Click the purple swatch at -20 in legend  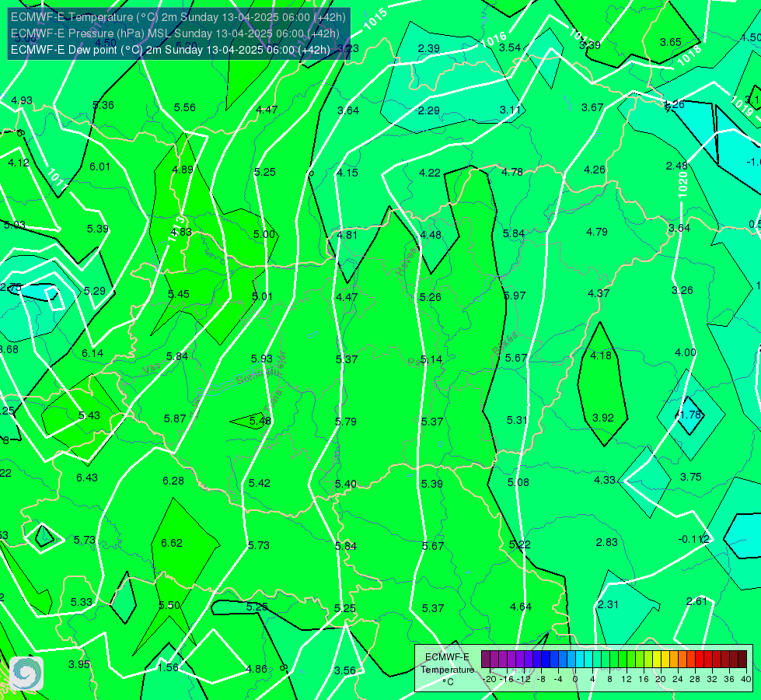click(x=486, y=660)
